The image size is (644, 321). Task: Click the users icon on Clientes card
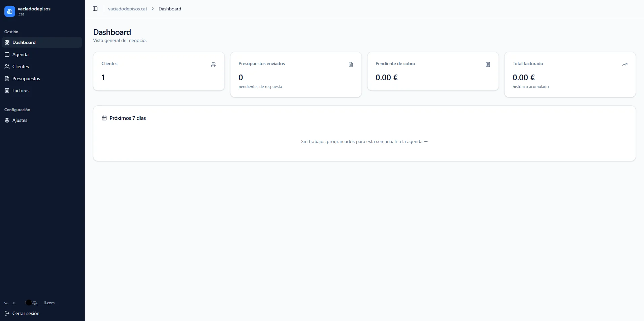click(214, 64)
